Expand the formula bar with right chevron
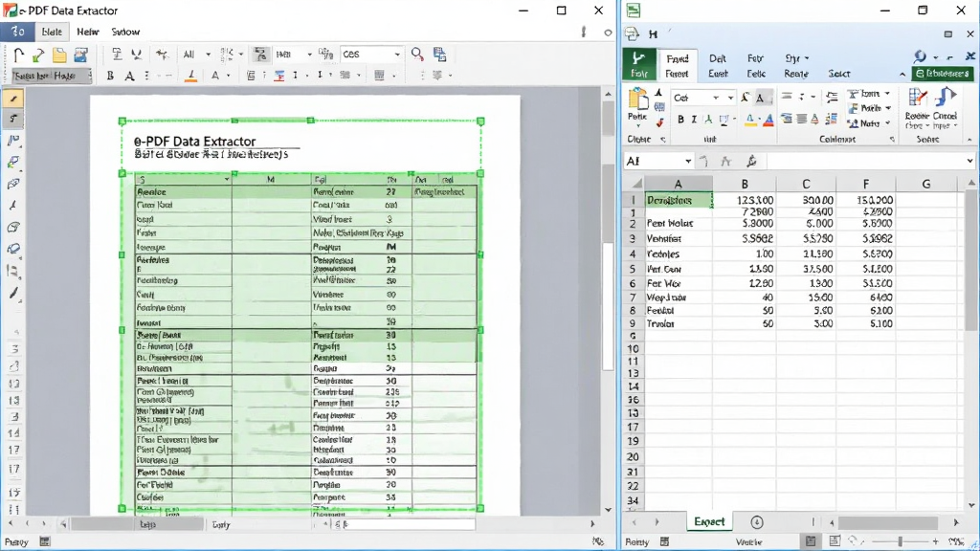 click(969, 161)
